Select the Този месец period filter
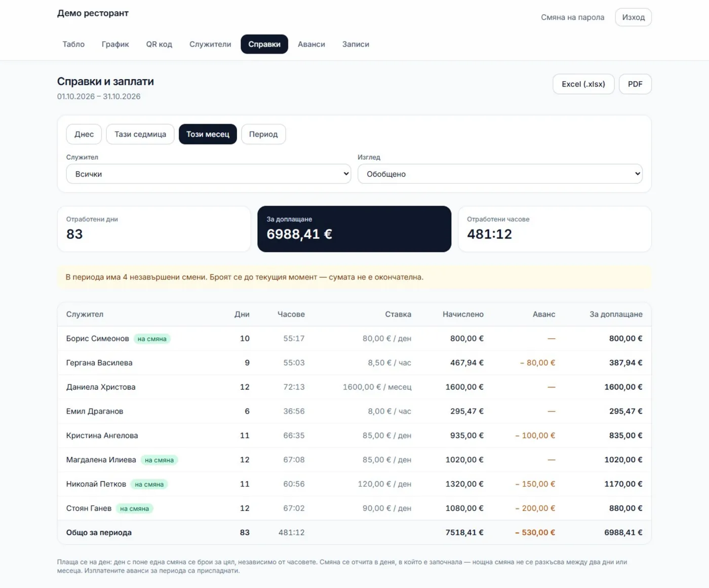Image resolution: width=709 pixels, height=588 pixels. [208, 134]
